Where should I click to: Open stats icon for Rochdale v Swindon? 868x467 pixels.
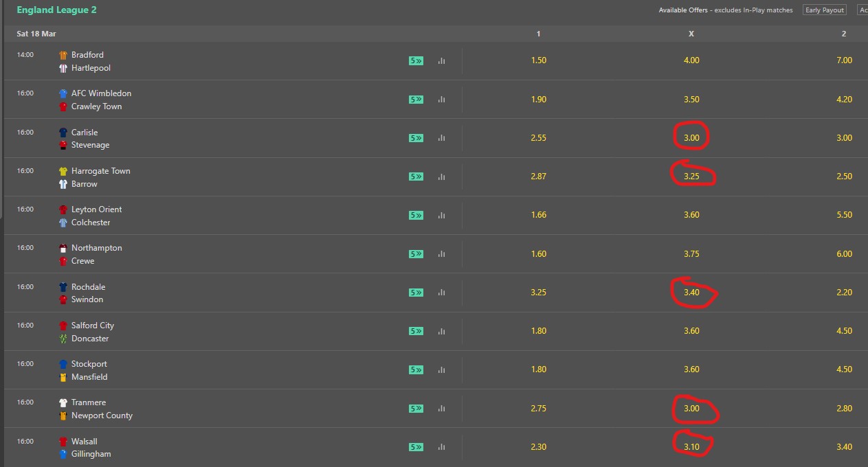tap(441, 293)
